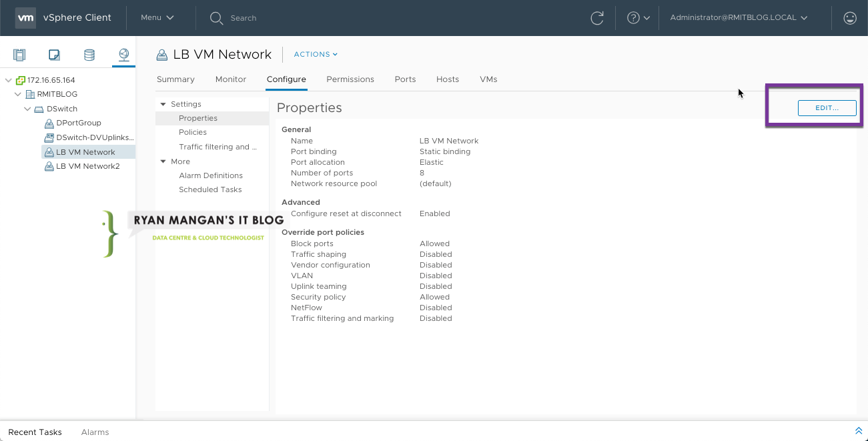Image resolution: width=868 pixels, height=441 pixels.
Task: Click the LB VM Network2 tree icon
Action: pos(49,166)
